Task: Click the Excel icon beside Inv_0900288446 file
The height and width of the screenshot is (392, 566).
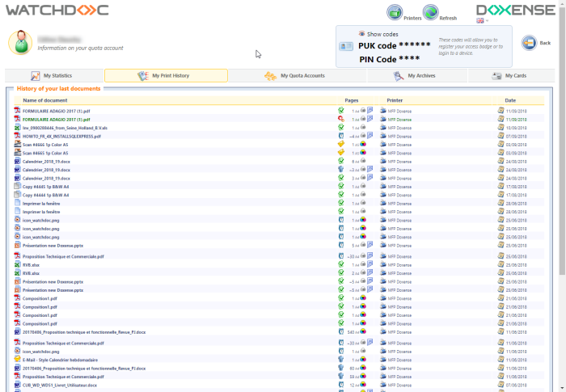Action: coord(17,128)
